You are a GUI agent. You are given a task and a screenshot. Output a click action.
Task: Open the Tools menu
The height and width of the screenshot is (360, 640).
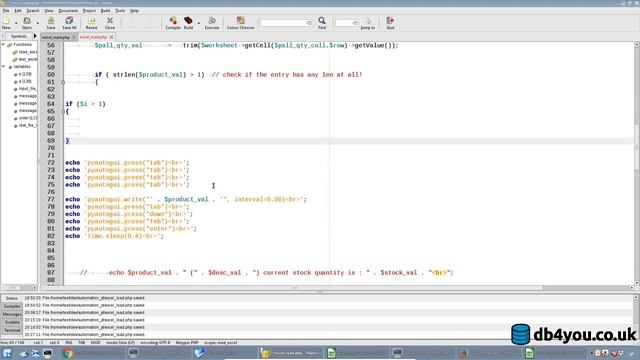120,11
